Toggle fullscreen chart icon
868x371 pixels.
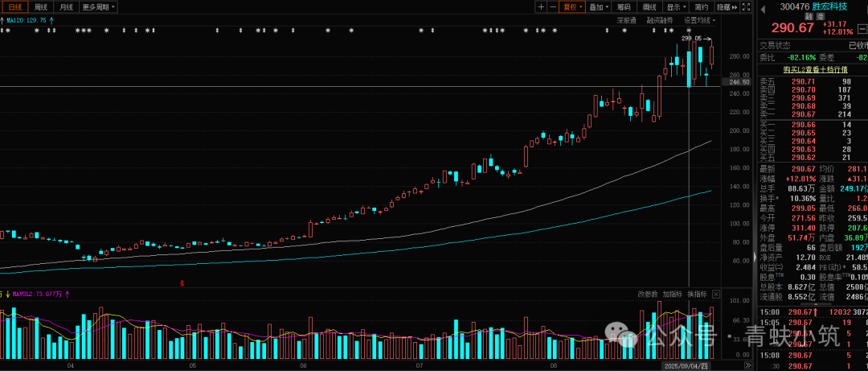746,7
